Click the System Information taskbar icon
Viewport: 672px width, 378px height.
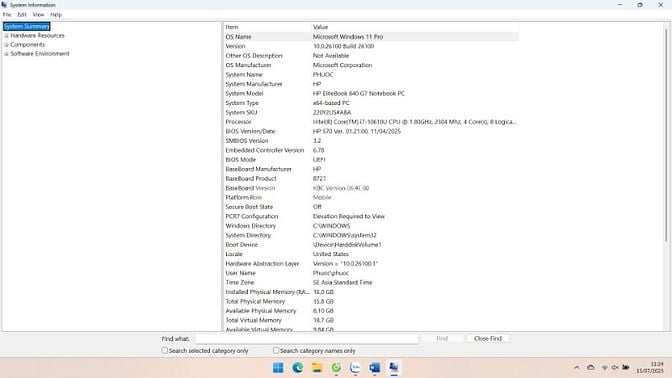(394, 368)
